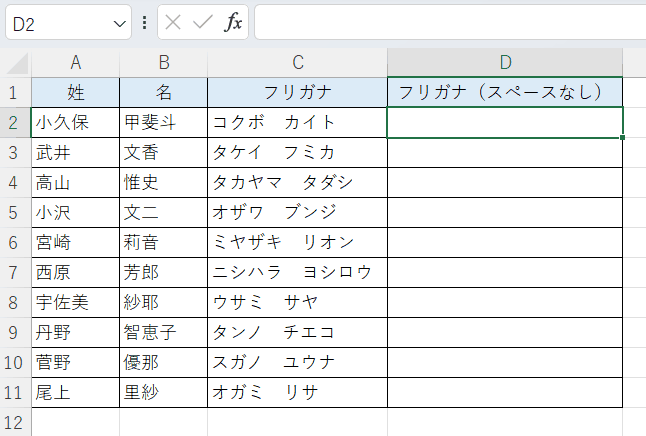
Task: Select column A header
Action: click(x=75, y=63)
